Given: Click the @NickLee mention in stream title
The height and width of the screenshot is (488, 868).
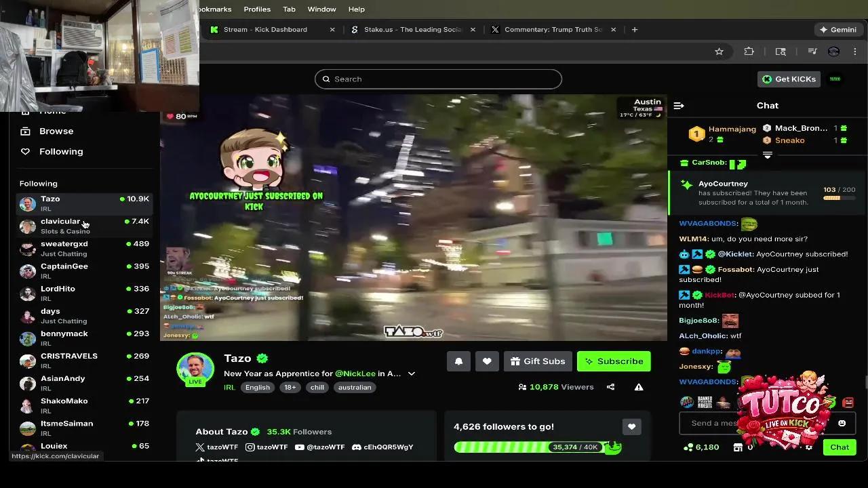Looking at the screenshot, I should [355, 373].
